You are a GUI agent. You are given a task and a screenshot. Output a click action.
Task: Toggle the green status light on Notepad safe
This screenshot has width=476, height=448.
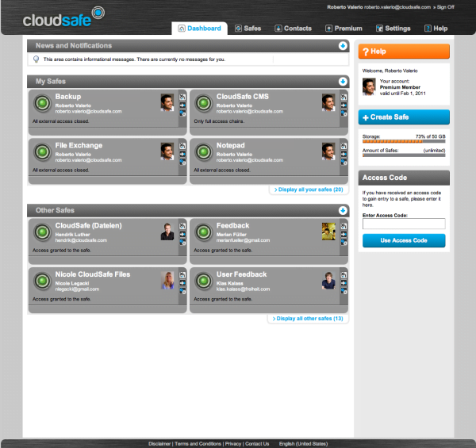[x=204, y=152]
